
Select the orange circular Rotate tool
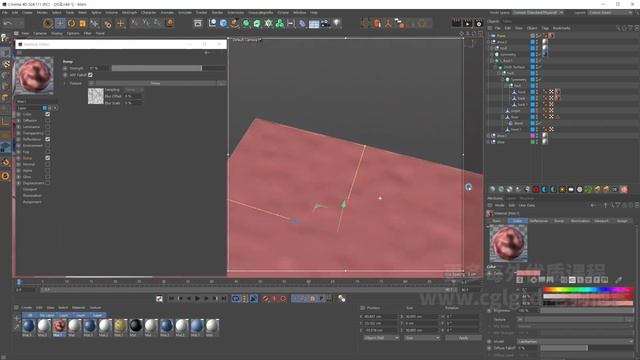(71, 23)
